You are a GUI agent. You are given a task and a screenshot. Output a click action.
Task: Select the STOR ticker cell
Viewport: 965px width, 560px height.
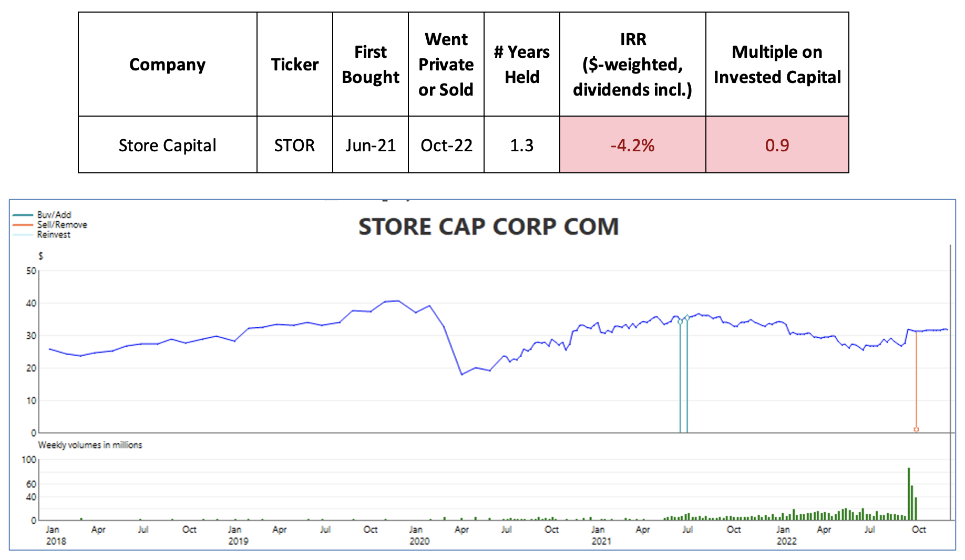[294, 145]
